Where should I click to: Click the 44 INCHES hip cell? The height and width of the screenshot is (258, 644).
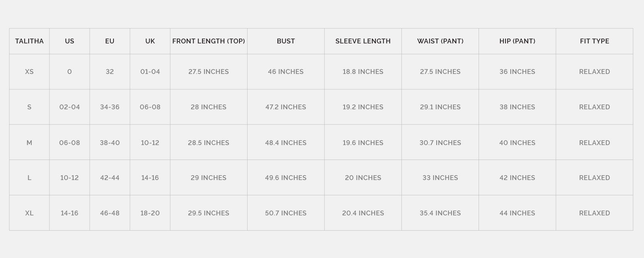(x=517, y=213)
